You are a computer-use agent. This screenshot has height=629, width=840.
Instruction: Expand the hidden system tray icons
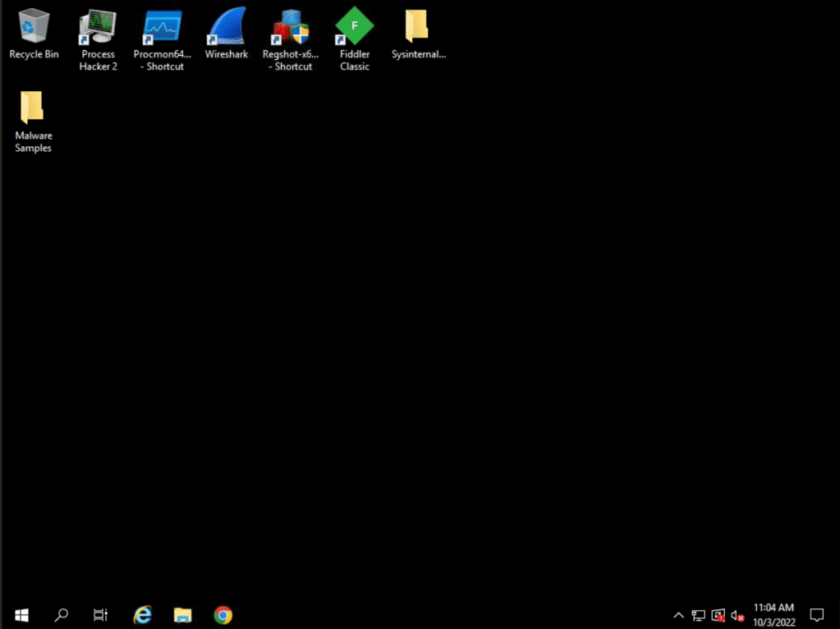pos(678,615)
